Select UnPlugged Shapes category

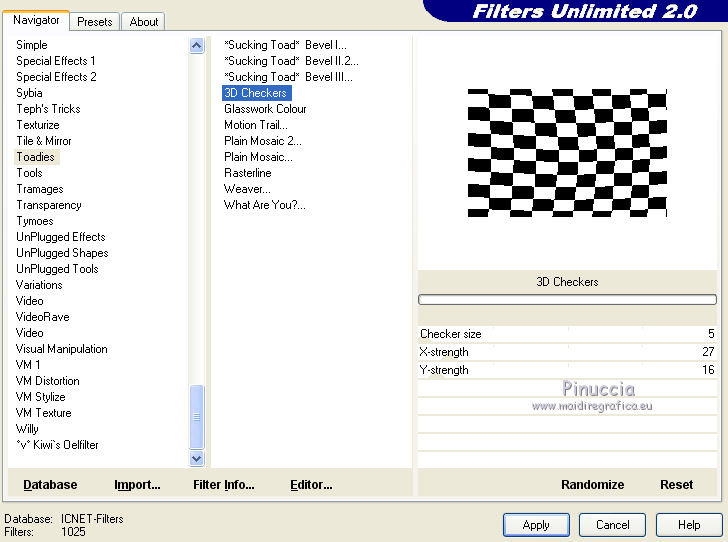pos(62,253)
